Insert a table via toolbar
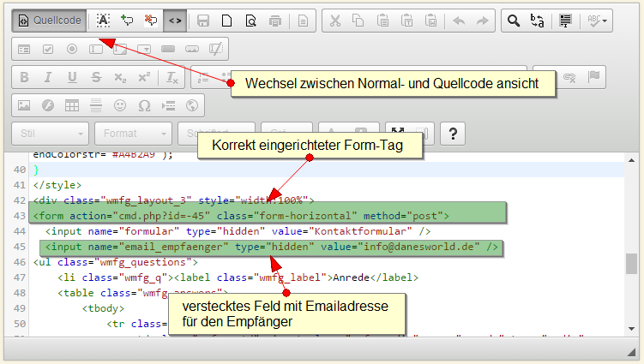The width and height of the screenshot is (644, 364). pos(72,105)
